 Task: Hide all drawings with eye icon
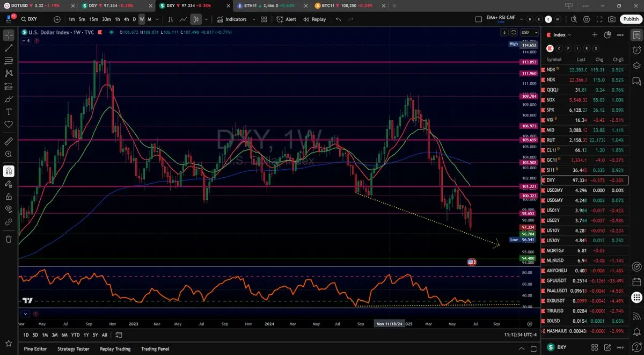[x=9, y=209]
